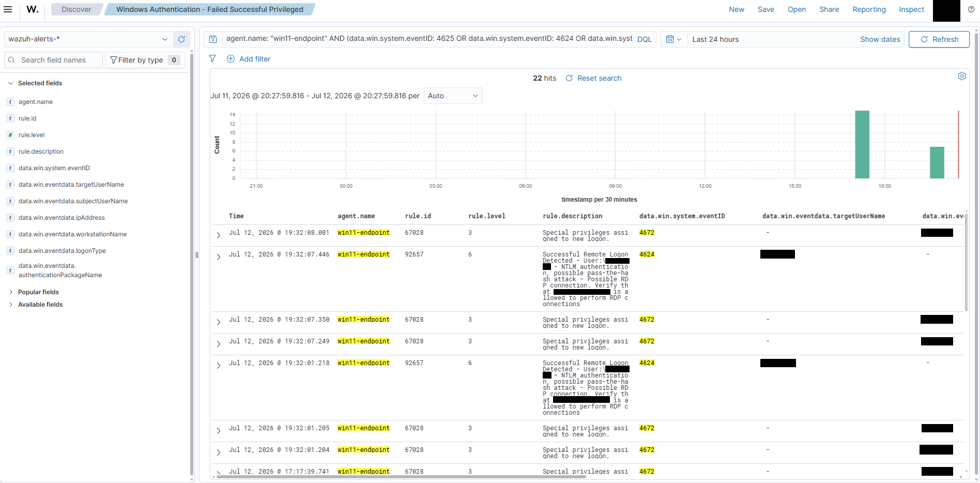Viewport: 980px width, 483px height.
Task: Open the Auto interval dropdown
Action: [453, 96]
